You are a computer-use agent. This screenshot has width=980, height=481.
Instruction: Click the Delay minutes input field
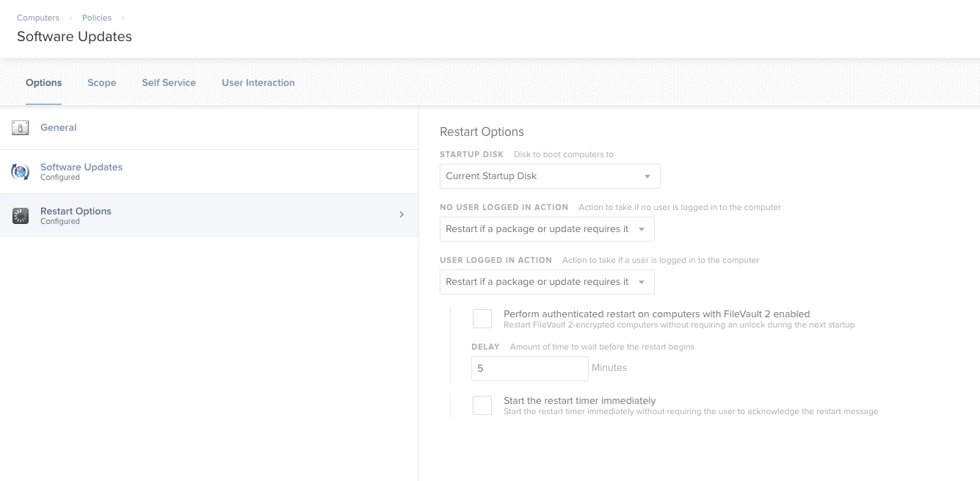(529, 369)
